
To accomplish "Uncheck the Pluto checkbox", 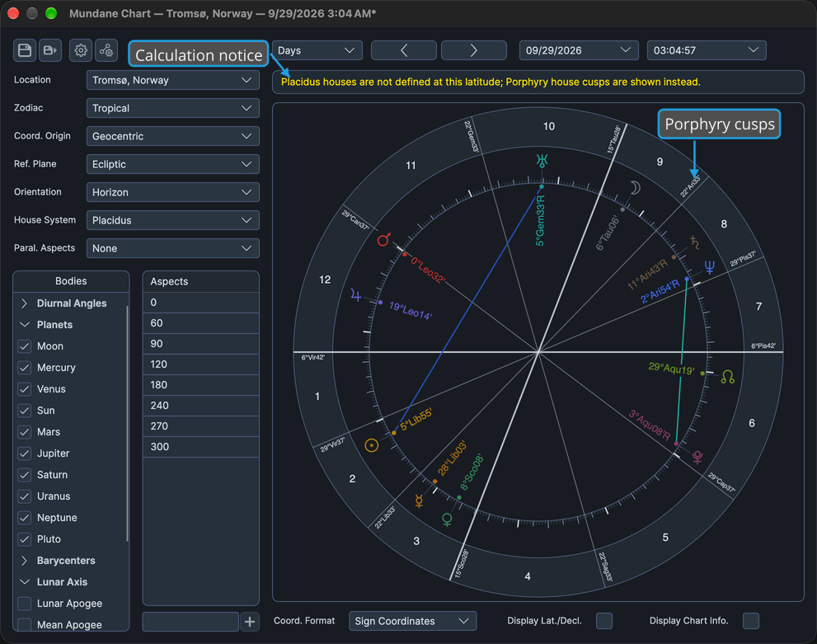I will (25, 539).
